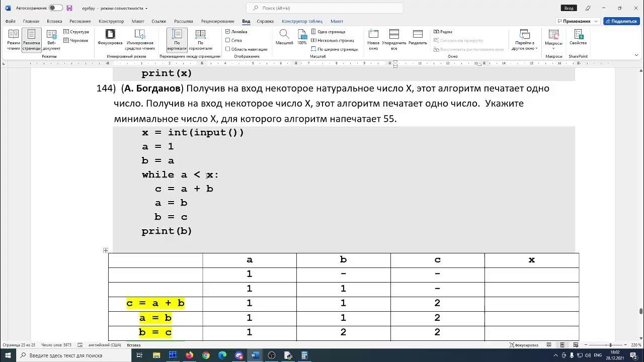View Side by Side (Рядом)
This screenshot has height=362, width=644.
pos(443,32)
